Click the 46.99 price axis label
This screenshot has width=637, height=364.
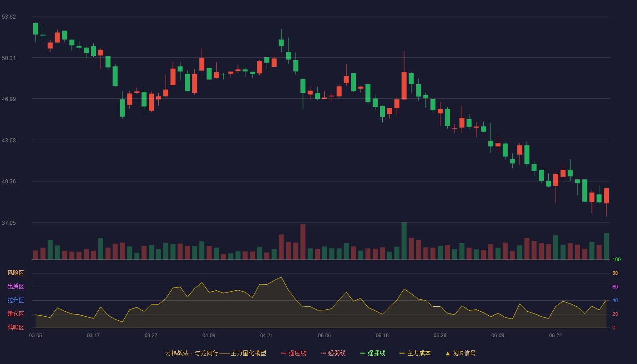tap(9, 99)
